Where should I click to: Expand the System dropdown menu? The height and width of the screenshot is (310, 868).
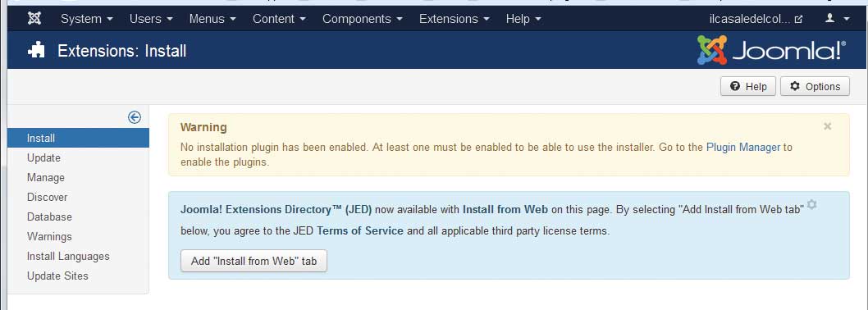point(87,19)
